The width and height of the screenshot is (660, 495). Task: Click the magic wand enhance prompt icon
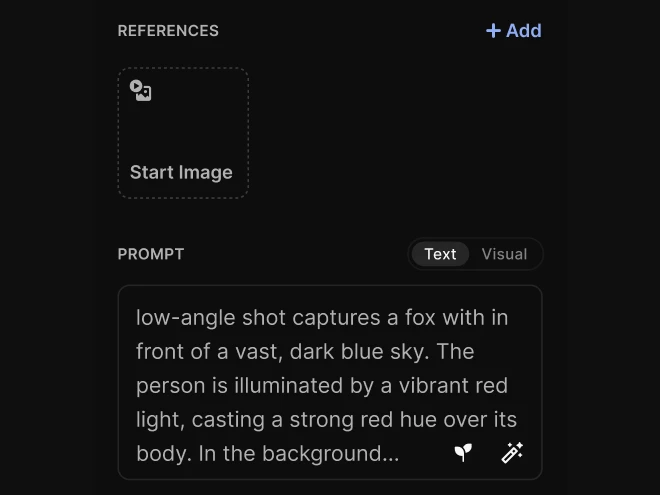[512, 452]
